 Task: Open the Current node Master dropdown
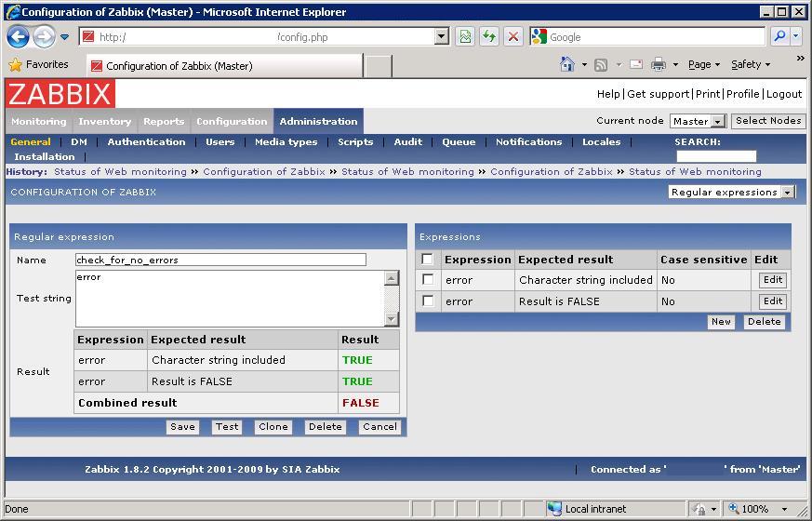[697, 121]
